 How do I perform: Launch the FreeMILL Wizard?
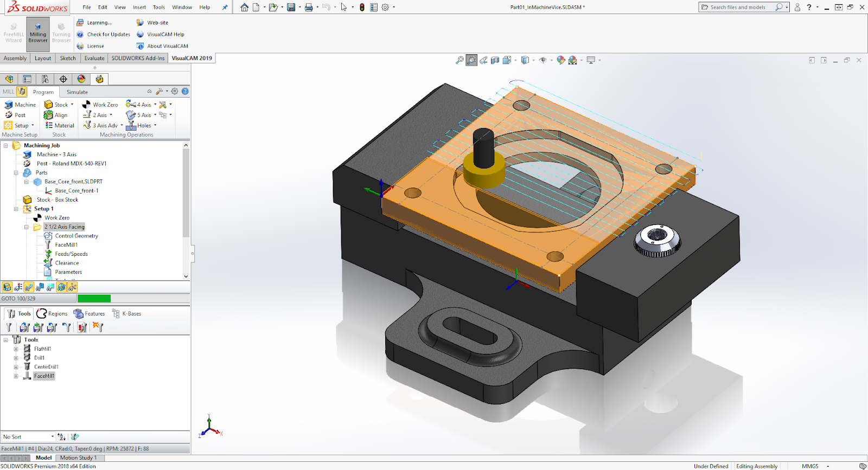click(14, 34)
